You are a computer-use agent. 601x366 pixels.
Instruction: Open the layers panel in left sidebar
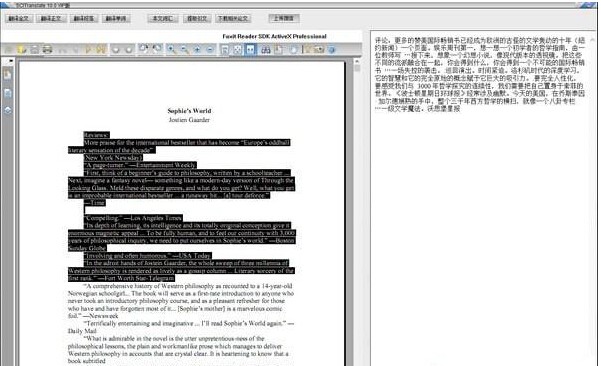pyautogui.click(x=7, y=110)
